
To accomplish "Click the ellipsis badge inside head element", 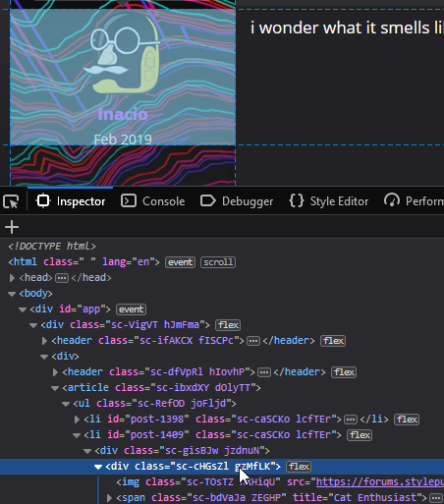I will pyautogui.click(x=62, y=278).
